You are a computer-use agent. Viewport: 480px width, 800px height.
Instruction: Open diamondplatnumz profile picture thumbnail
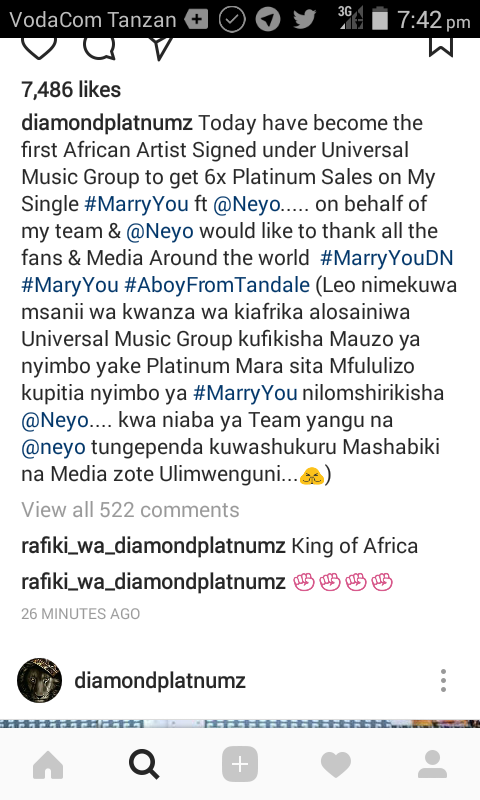pos(39,681)
